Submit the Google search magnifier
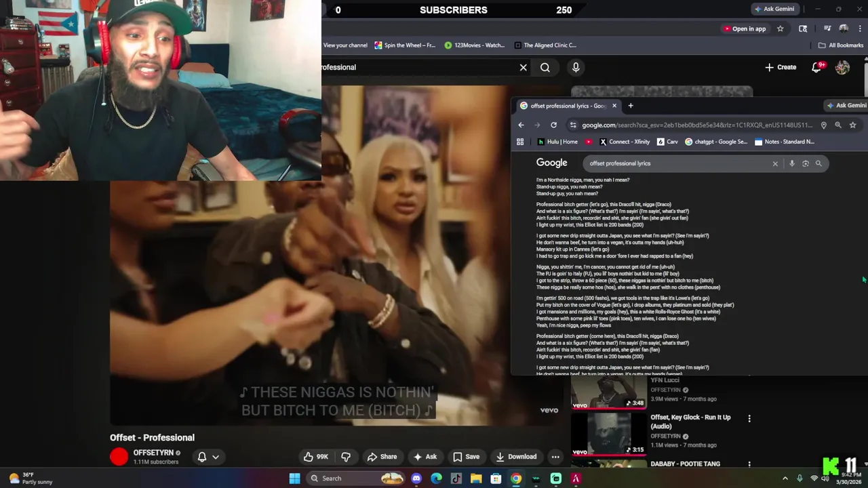Screen dimensions: 868x488 [x=818, y=163]
